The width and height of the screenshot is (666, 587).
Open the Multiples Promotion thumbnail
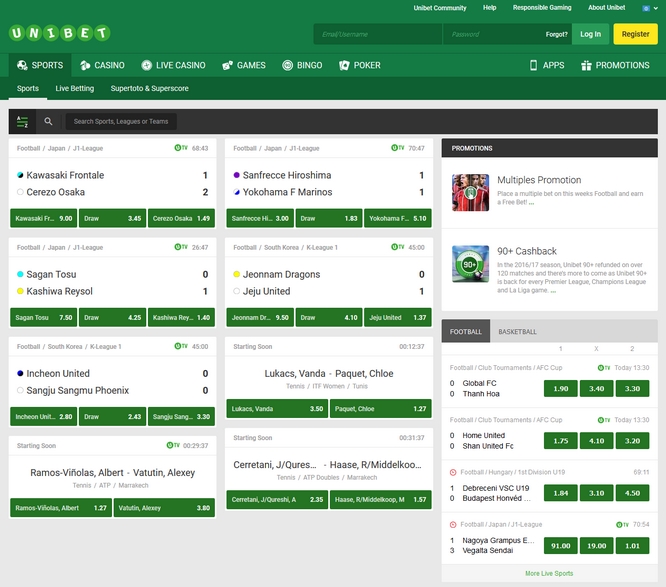[x=470, y=193]
